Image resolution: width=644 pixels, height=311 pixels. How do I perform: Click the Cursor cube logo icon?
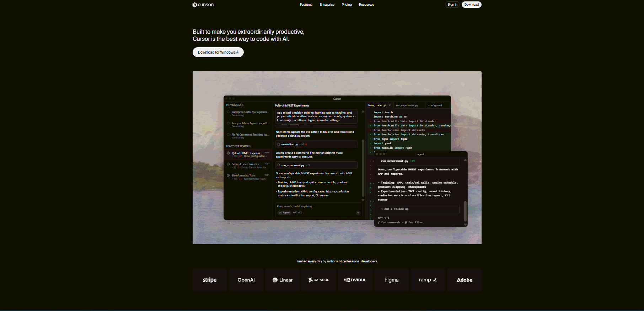tap(195, 5)
